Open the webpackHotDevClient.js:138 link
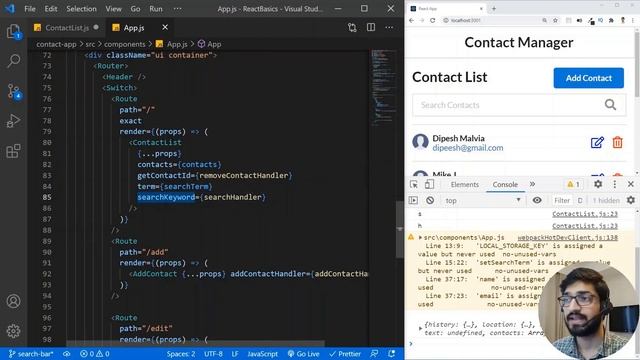 (567, 238)
